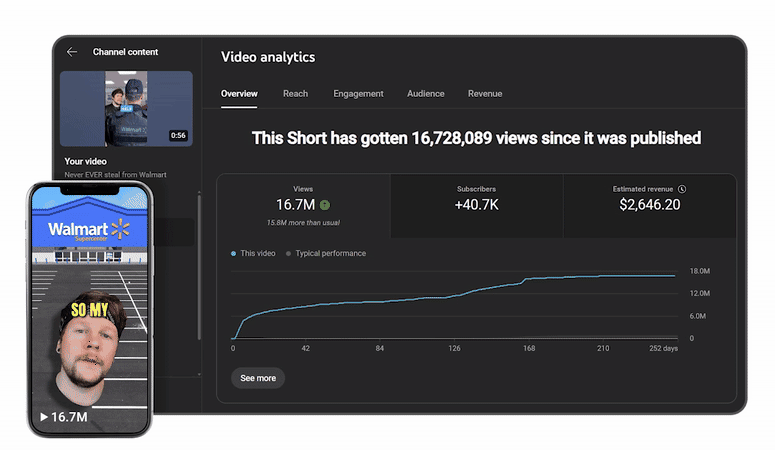The height and width of the screenshot is (450, 775).
Task: Tap the play icon on the phone screen
Action: click(44, 417)
